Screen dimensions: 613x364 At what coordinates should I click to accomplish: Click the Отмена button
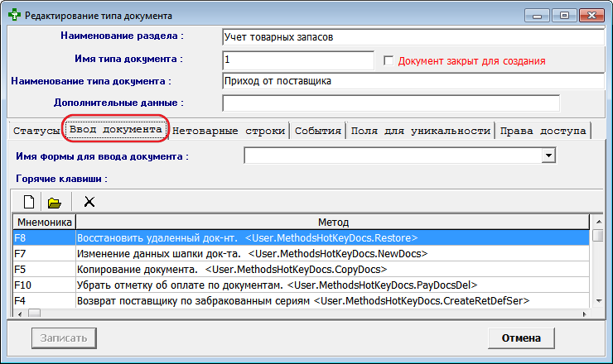pyautogui.click(x=521, y=338)
